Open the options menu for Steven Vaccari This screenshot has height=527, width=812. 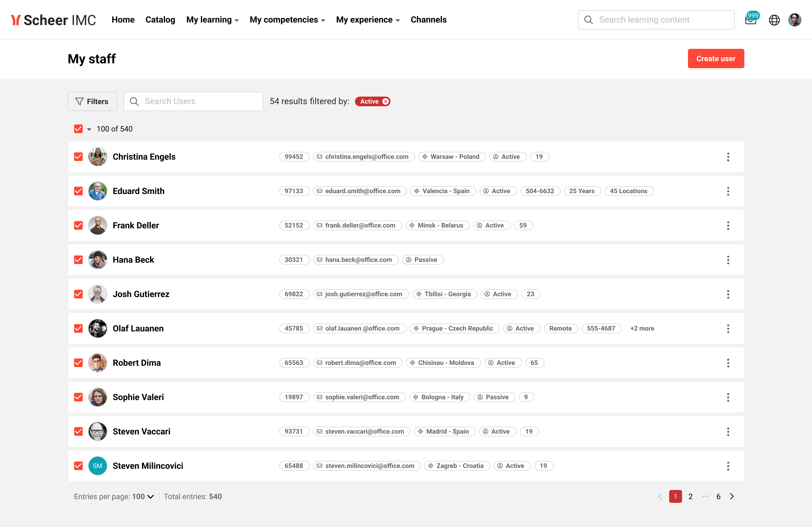tap(728, 431)
